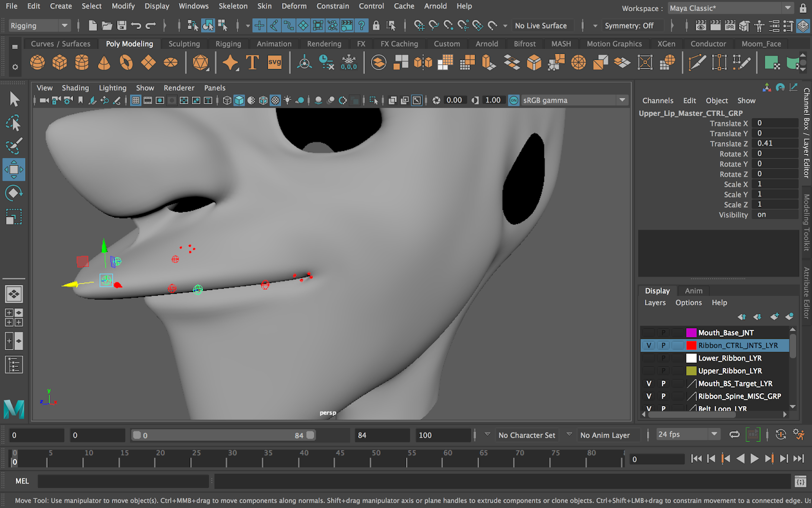Click the No Live Surface button

click(540, 25)
